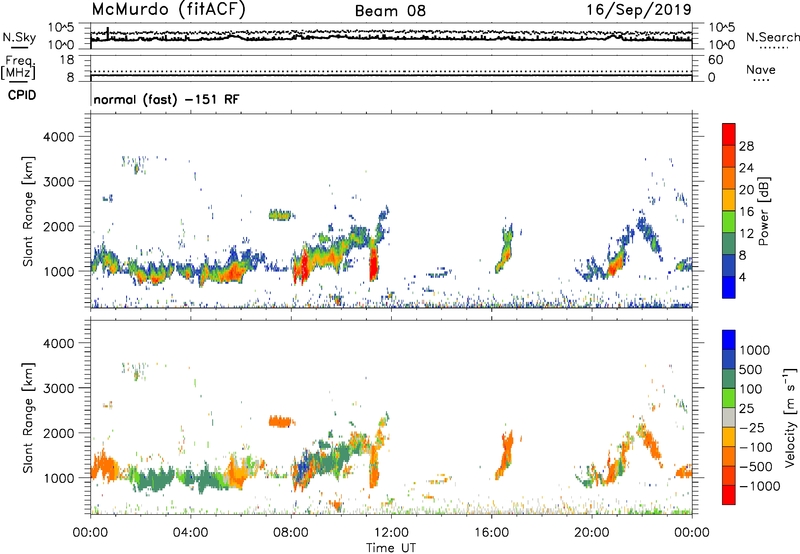Click the teal 100-500 velocity colorbar swatch
The height and width of the screenshot is (554, 800).
click(729, 379)
